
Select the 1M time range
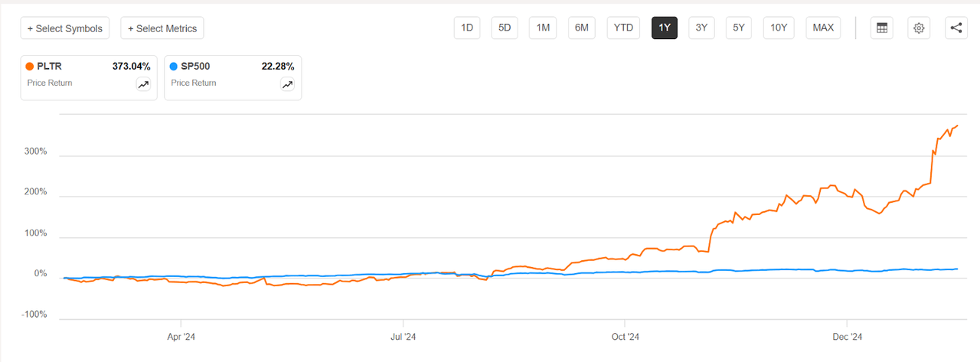(x=543, y=28)
